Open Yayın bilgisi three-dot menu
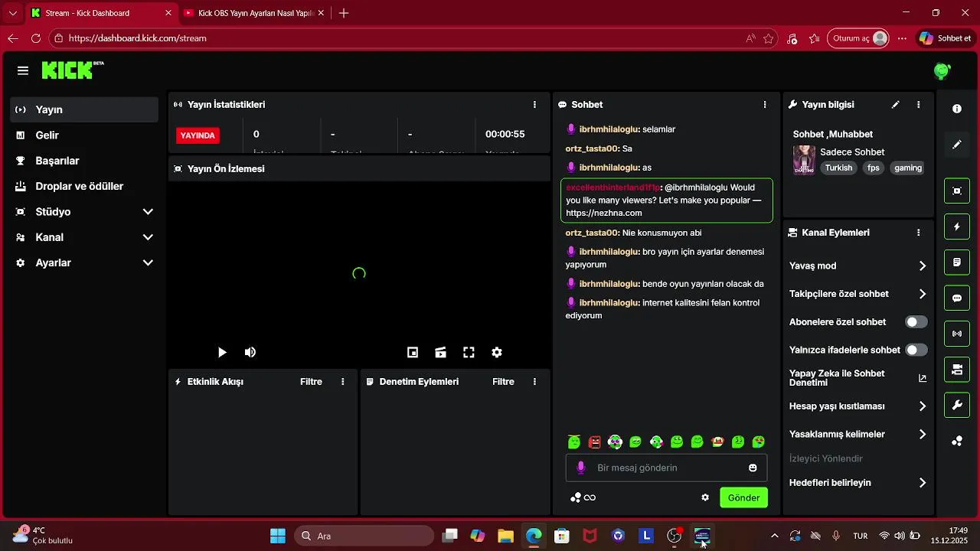 tap(918, 104)
